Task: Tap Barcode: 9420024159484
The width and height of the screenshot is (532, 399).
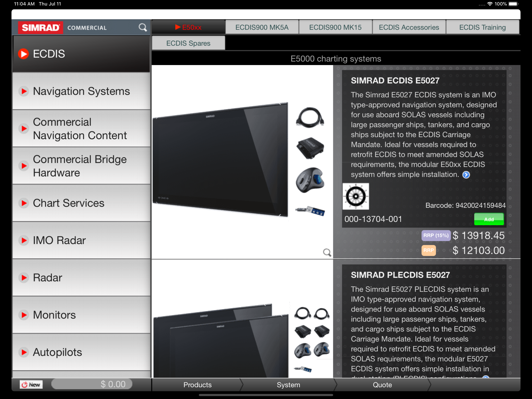Action: tap(465, 205)
